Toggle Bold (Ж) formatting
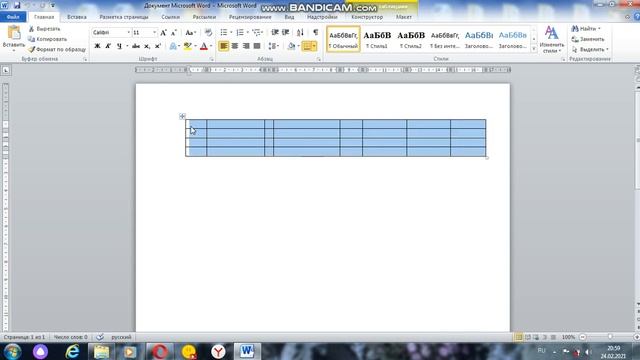This screenshot has height=360, width=640. [x=97, y=46]
